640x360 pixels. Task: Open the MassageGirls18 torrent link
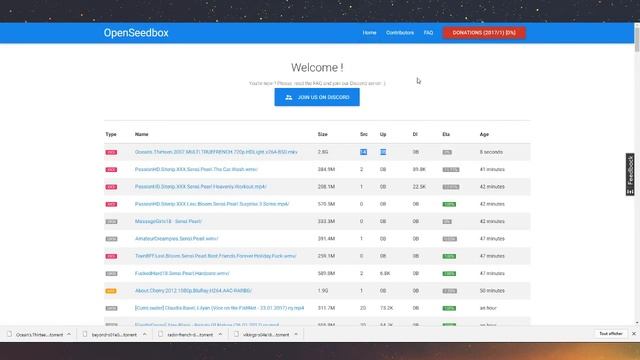pyautogui.click(x=168, y=221)
